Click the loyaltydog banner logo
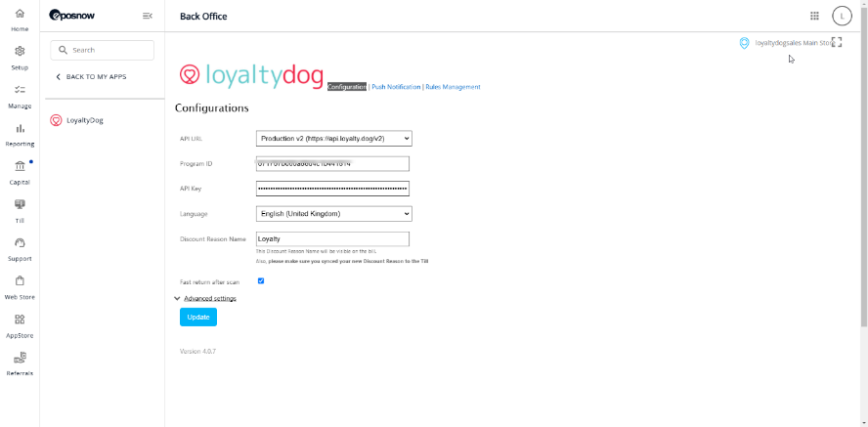This screenshot has height=427, width=868. (251, 76)
